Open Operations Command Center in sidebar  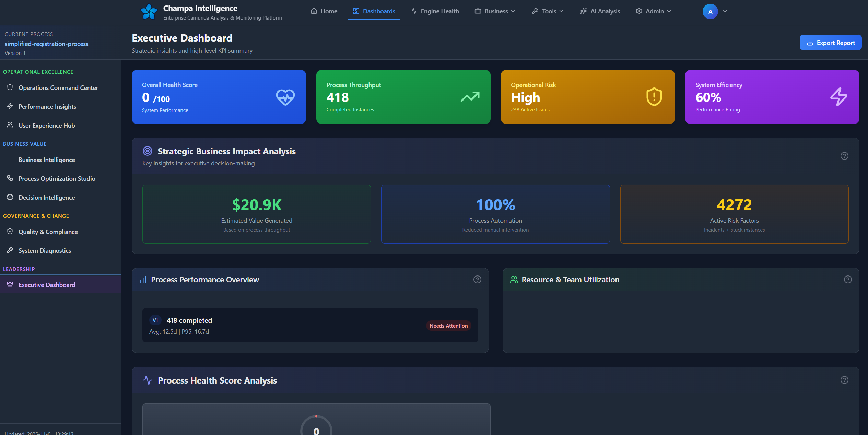[58, 88]
